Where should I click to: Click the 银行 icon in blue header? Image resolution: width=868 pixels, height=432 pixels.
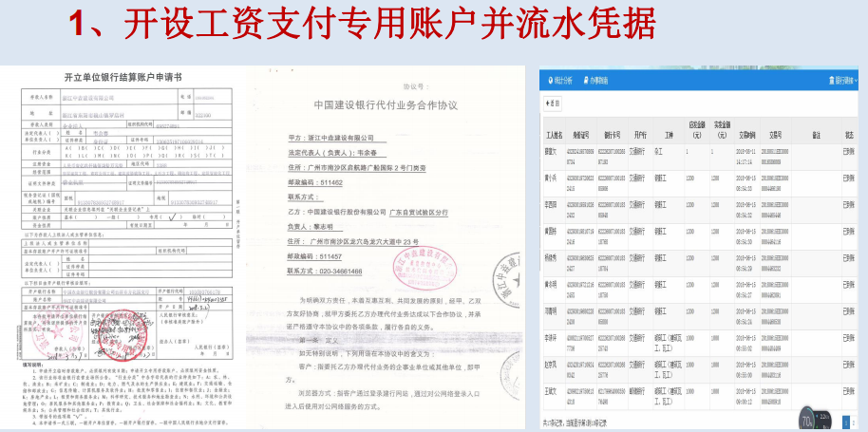click(832, 81)
